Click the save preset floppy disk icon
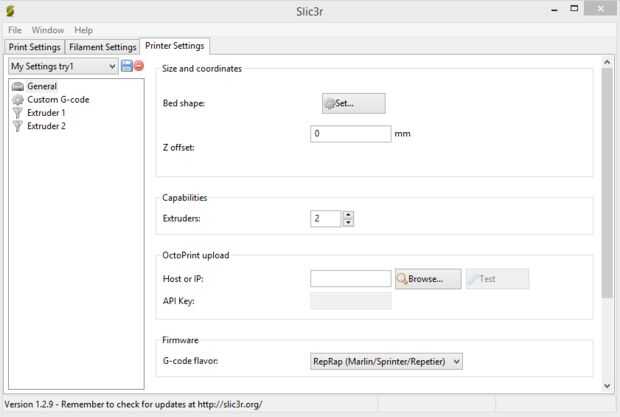620x417 pixels. pos(127,66)
